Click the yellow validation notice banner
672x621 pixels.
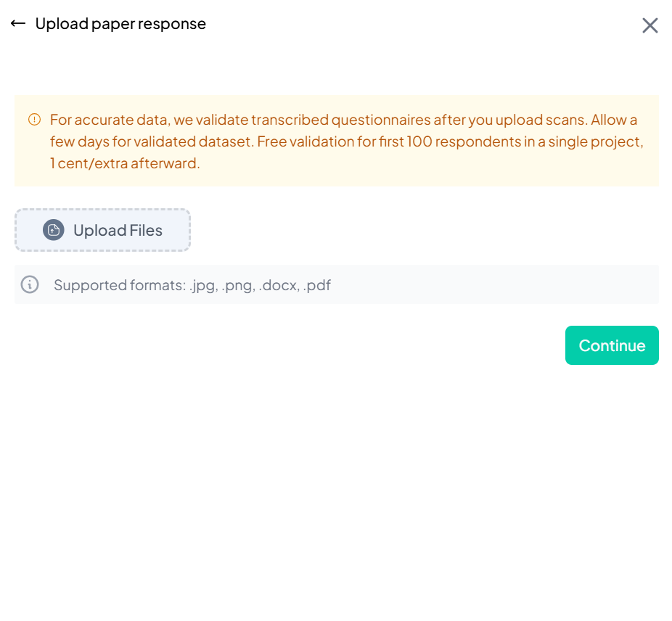tap(336, 141)
